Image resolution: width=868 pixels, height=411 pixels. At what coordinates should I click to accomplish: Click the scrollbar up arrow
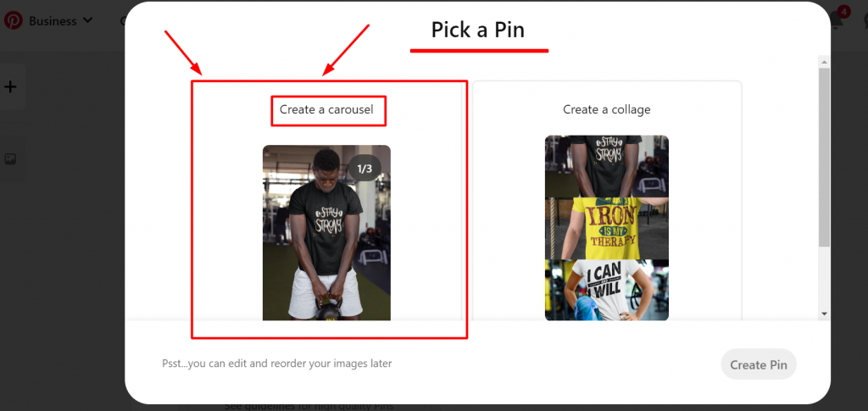pyautogui.click(x=824, y=62)
